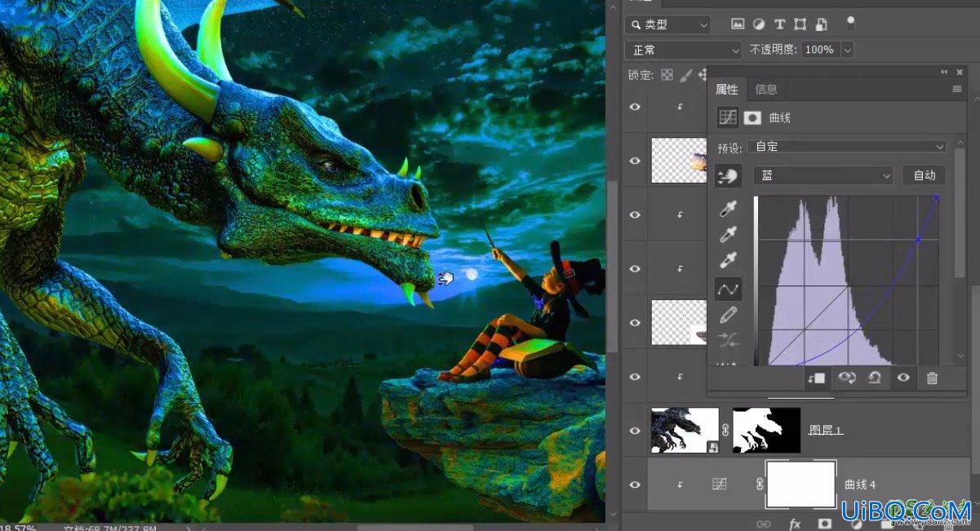Collapse the properties panel double-arrow
980x531 pixels.
(x=945, y=72)
